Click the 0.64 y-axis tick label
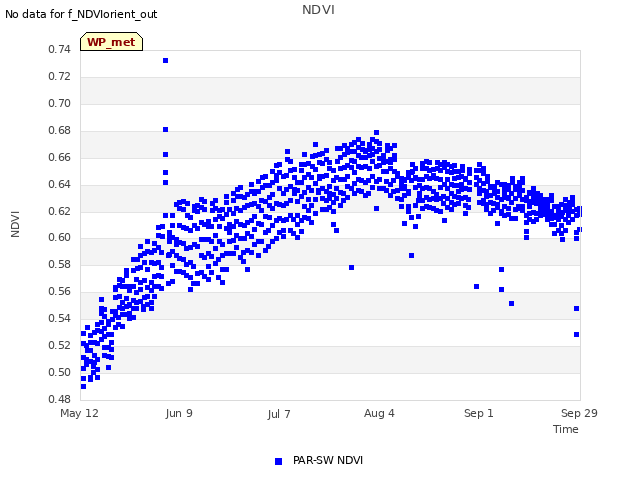 point(59,184)
